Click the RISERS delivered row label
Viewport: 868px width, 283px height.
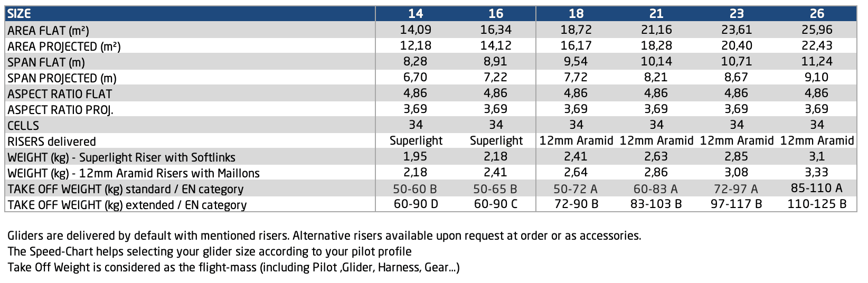pyautogui.click(x=52, y=141)
